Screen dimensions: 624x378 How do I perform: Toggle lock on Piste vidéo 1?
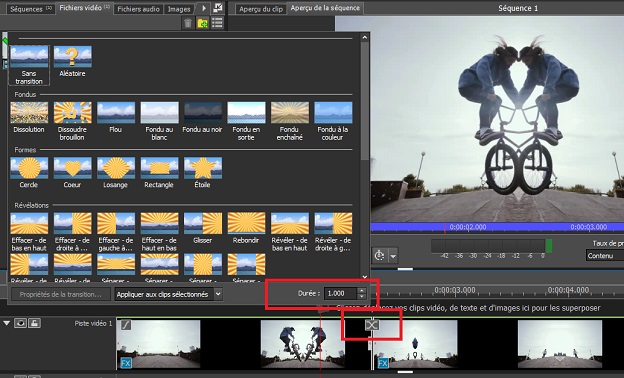point(34,323)
